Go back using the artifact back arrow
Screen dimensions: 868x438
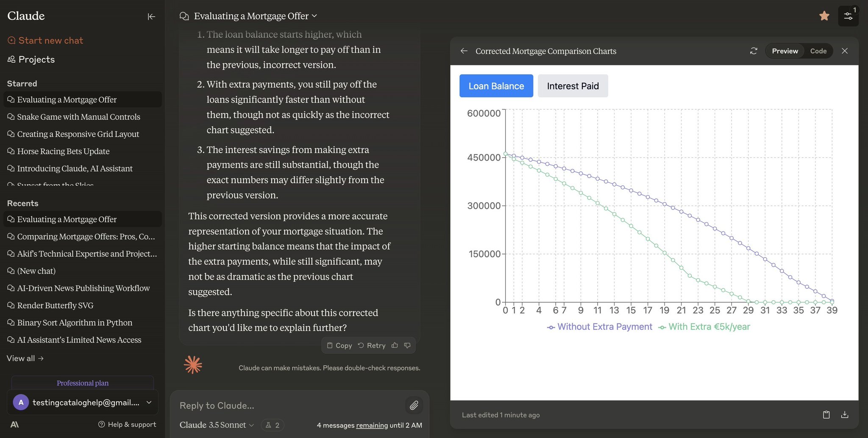[464, 51]
